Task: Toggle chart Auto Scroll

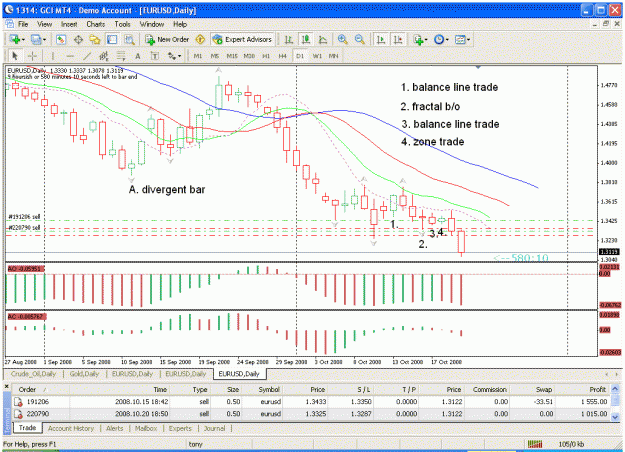Action: 381,39
